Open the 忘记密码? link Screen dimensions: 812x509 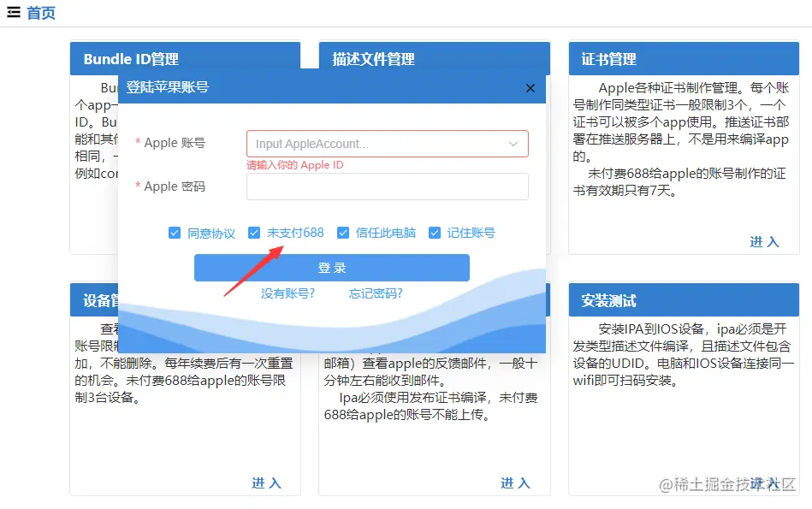pyautogui.click(x=376, y=293)
